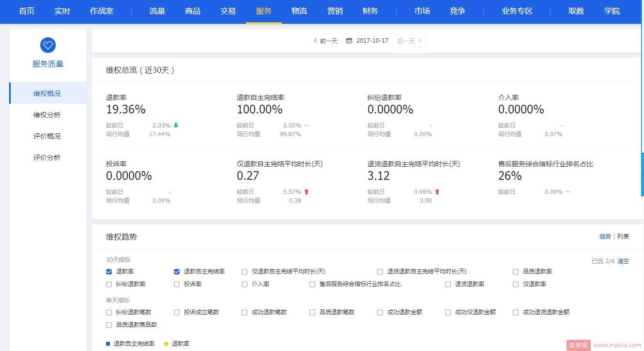Open the 市场 navigation tab
The width and height of the screenshot is (644, 351).
[422, 11]
